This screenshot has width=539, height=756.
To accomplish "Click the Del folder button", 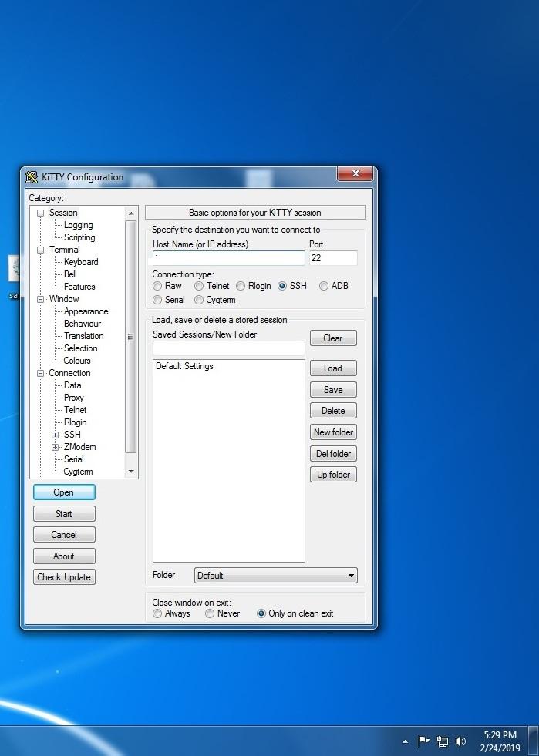I will 333,454.
